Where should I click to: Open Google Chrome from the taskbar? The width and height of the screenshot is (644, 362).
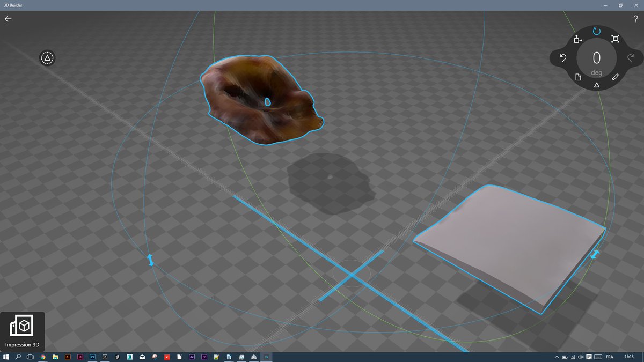click(42, 357)
